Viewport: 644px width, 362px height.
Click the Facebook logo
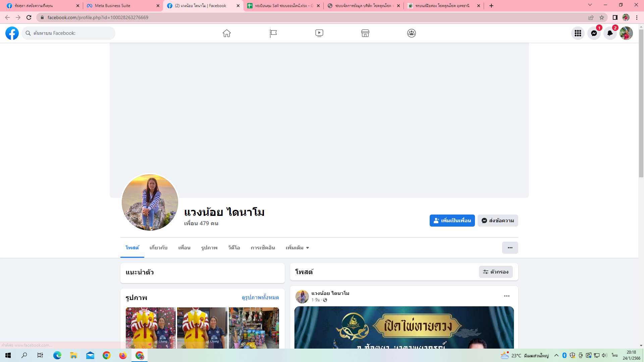pos(12,33)
